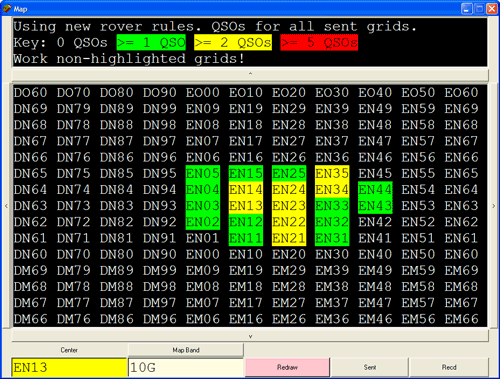Screen dimensions: 500x379
Task: Select grid DN87 in the map
Action: (117, 141)
